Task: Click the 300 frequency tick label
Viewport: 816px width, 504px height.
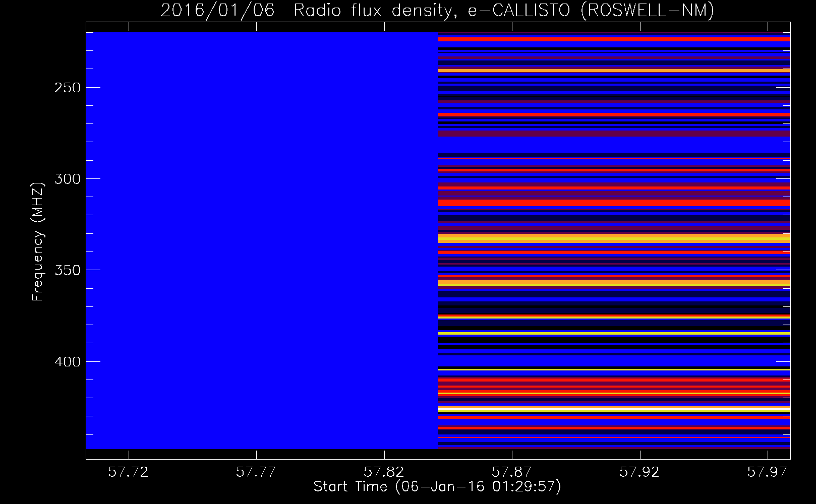Action: coord(69,179)
